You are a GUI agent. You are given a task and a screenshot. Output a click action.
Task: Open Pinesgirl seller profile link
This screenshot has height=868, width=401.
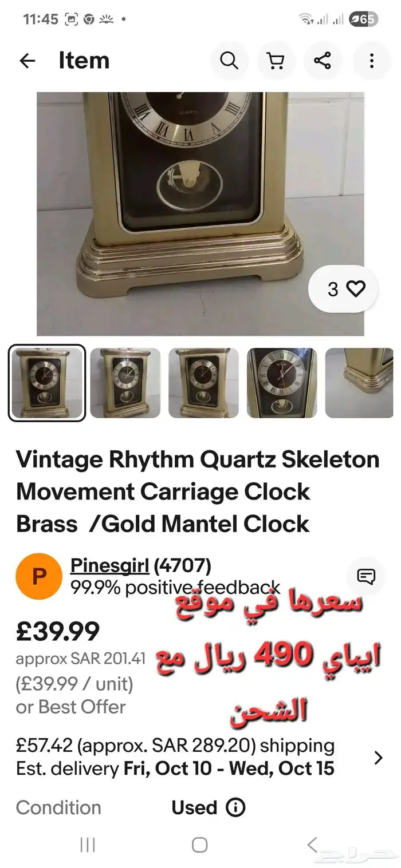[x=109, y=566]
